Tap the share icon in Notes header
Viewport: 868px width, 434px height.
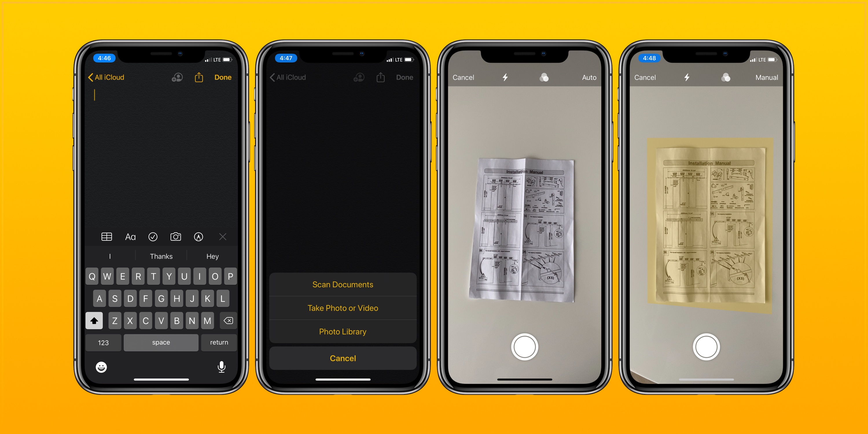[200, 77]
